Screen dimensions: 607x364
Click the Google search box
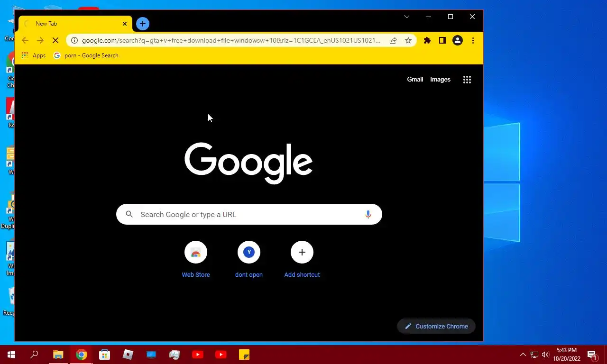[x=249, y=214]
